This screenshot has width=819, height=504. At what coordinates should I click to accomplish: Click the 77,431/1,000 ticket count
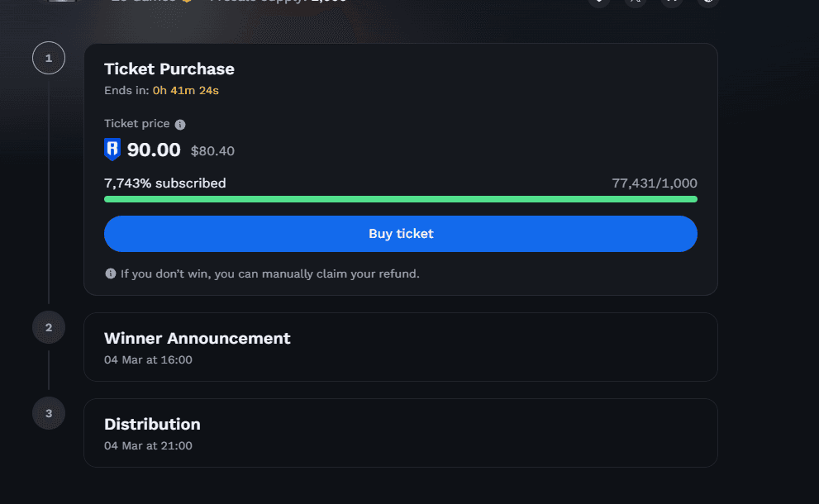pyautogui.click(x=655, y=183)
